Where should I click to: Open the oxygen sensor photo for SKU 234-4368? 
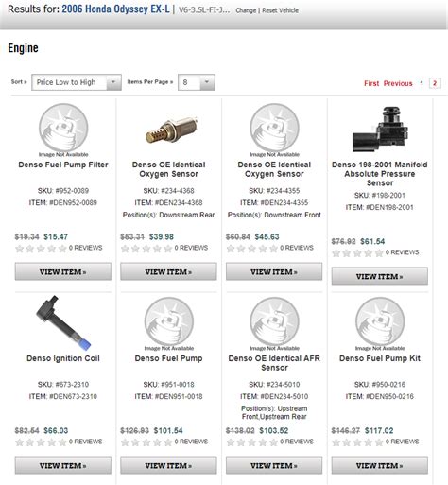(171, 130)
